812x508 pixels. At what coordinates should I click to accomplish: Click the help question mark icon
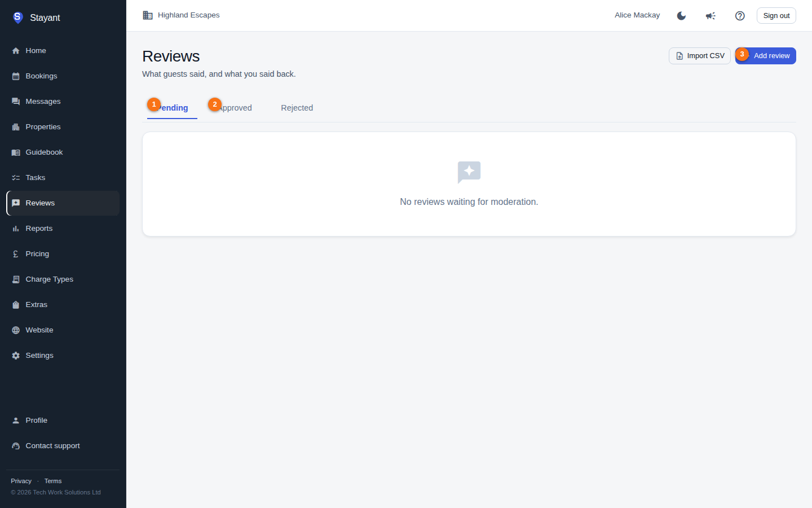click(740, 16)
